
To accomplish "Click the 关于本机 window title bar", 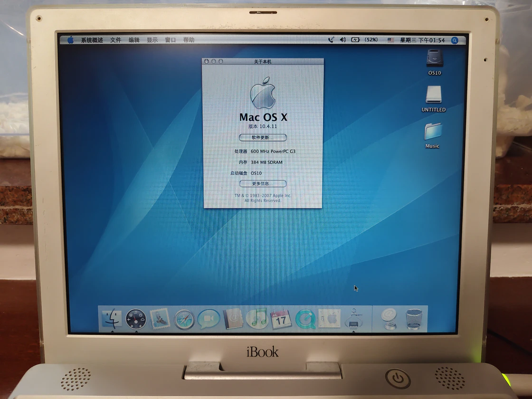I will coord(263,61).
